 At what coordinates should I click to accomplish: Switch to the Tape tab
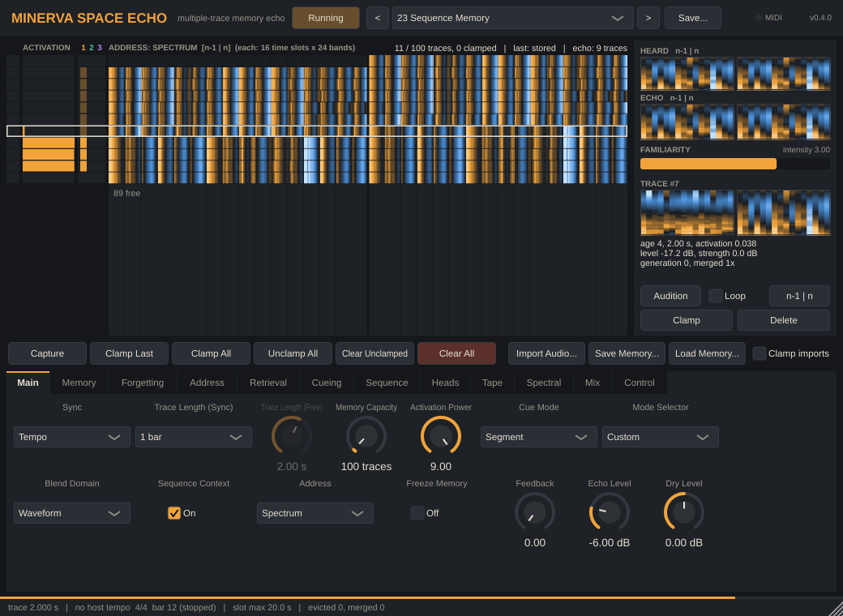(492, 383)
